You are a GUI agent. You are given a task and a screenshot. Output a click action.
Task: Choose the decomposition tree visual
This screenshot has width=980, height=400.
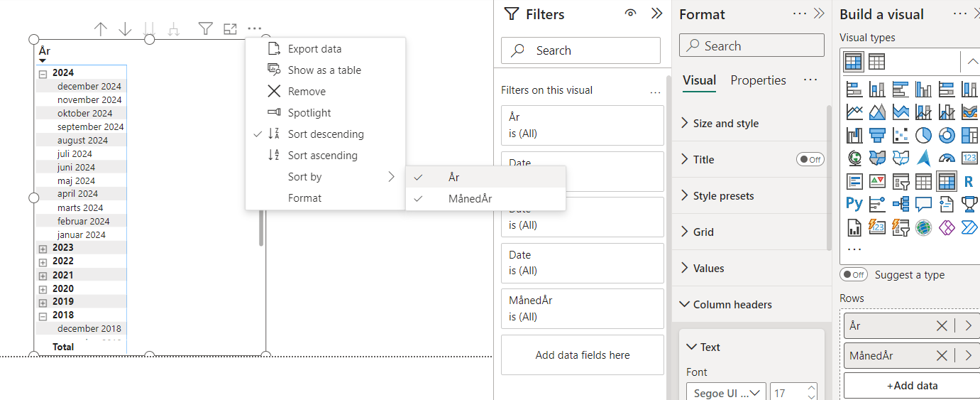coord(901,204)
